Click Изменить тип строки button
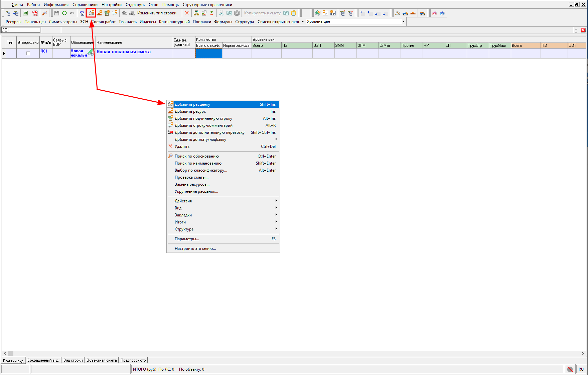 click(x=158, y=13)
